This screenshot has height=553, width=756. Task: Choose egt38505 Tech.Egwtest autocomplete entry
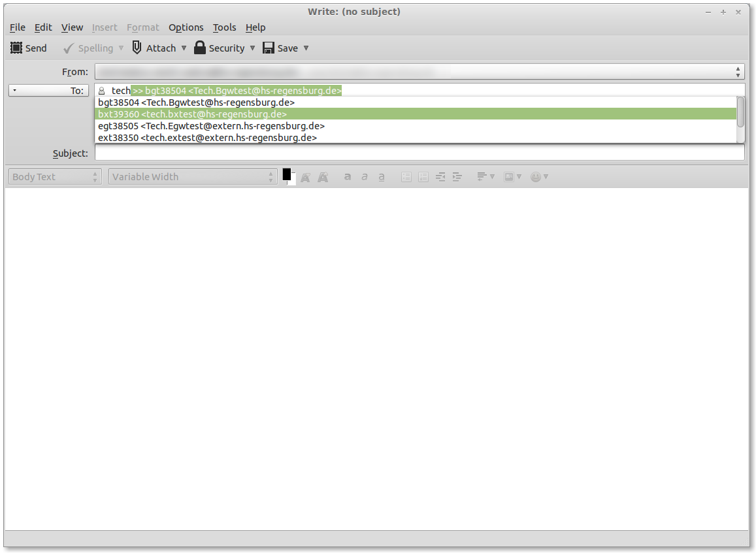coord(211,126)
